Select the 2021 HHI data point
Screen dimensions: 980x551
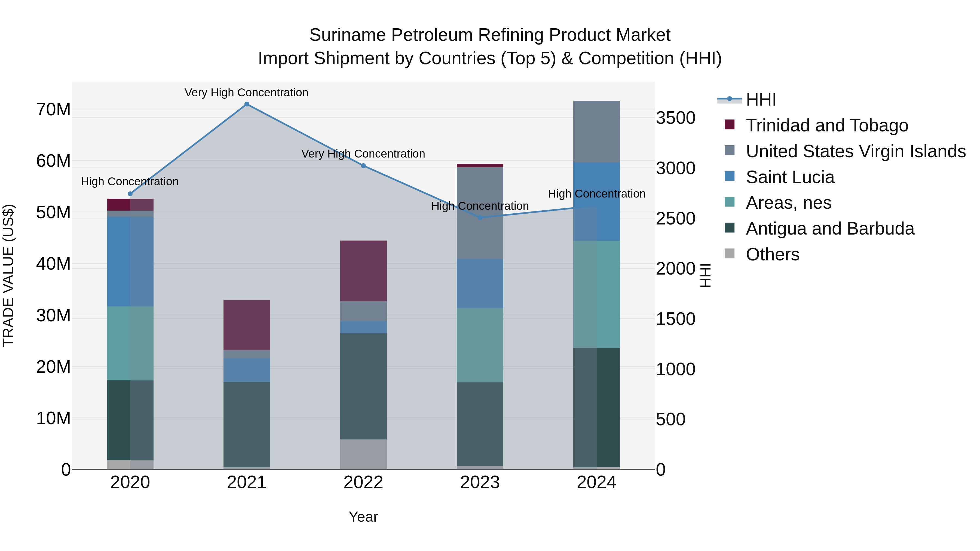(247, 104)
